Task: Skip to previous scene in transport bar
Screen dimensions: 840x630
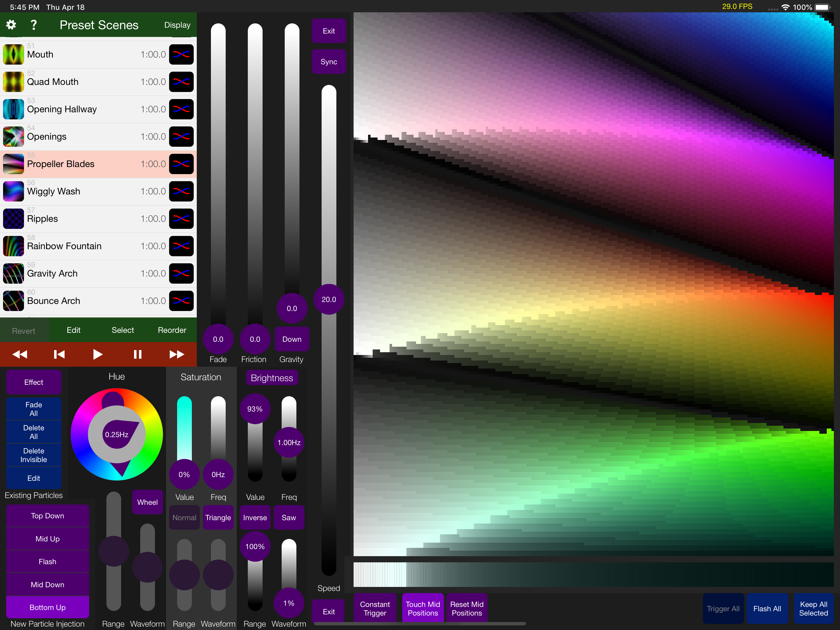Action: tap(59, 354)
